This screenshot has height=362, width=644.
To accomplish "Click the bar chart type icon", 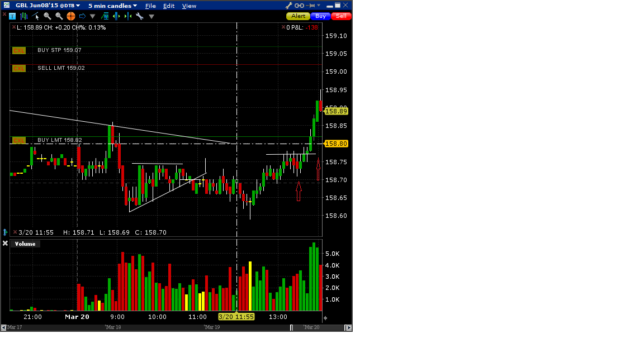I will [24, 16].
